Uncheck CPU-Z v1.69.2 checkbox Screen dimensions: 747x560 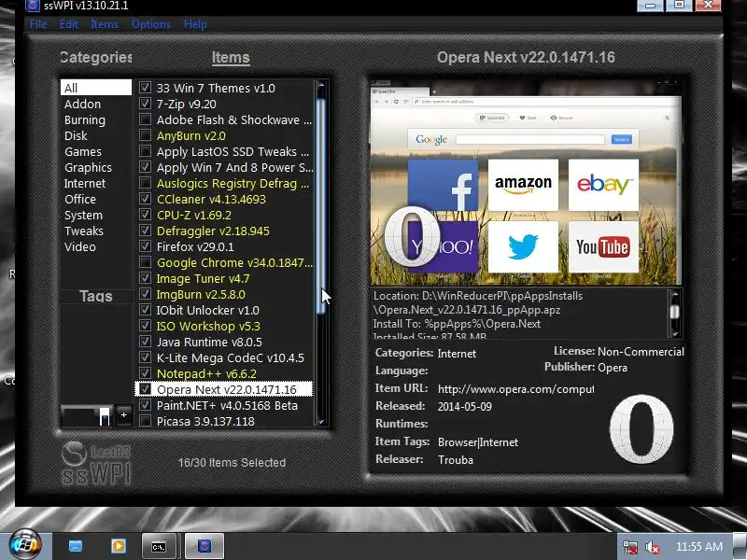(x=145, y=215)
